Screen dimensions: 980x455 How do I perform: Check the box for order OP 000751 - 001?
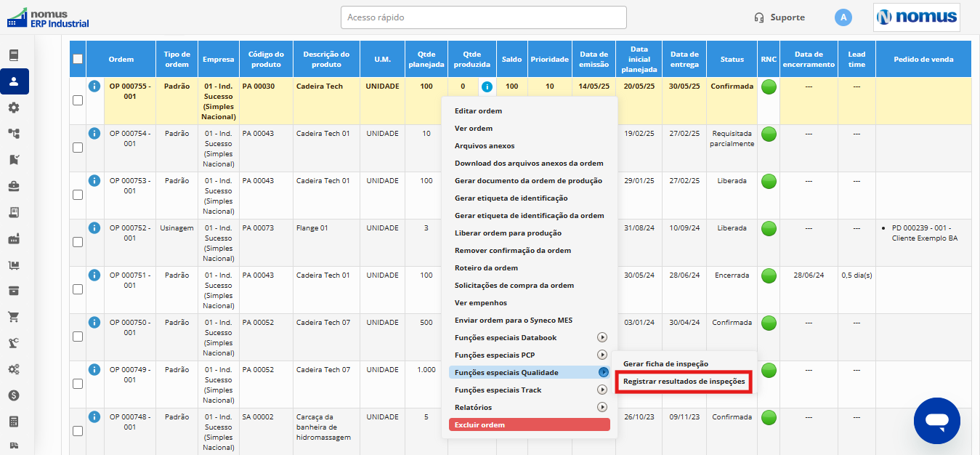click(x=78, y=289)
